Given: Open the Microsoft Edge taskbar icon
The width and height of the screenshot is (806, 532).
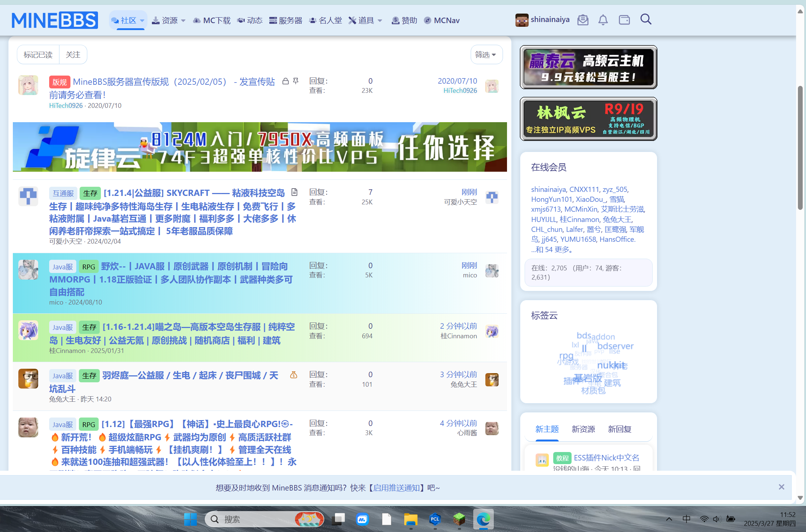Looking at the screenshot, I should [483, 519].
